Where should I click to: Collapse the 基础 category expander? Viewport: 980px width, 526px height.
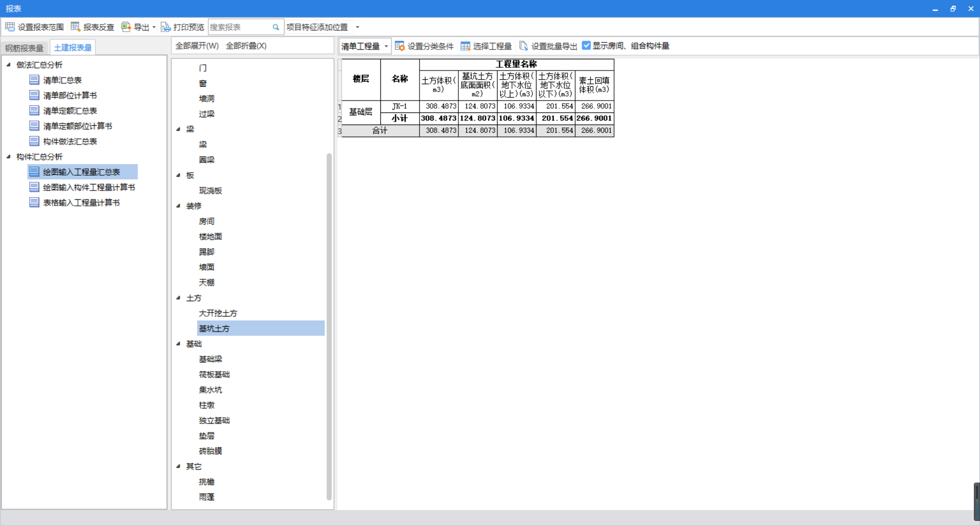pyautogui.click(x=178, y=343)
